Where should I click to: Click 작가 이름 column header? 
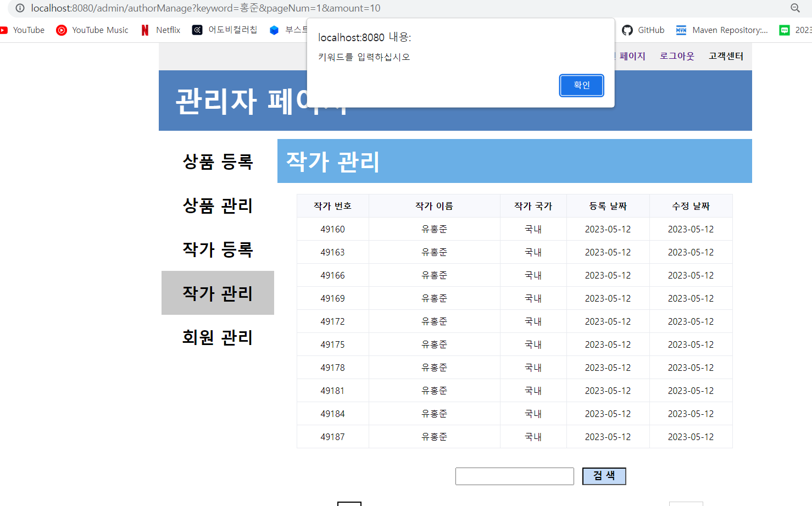click(434, 206)
